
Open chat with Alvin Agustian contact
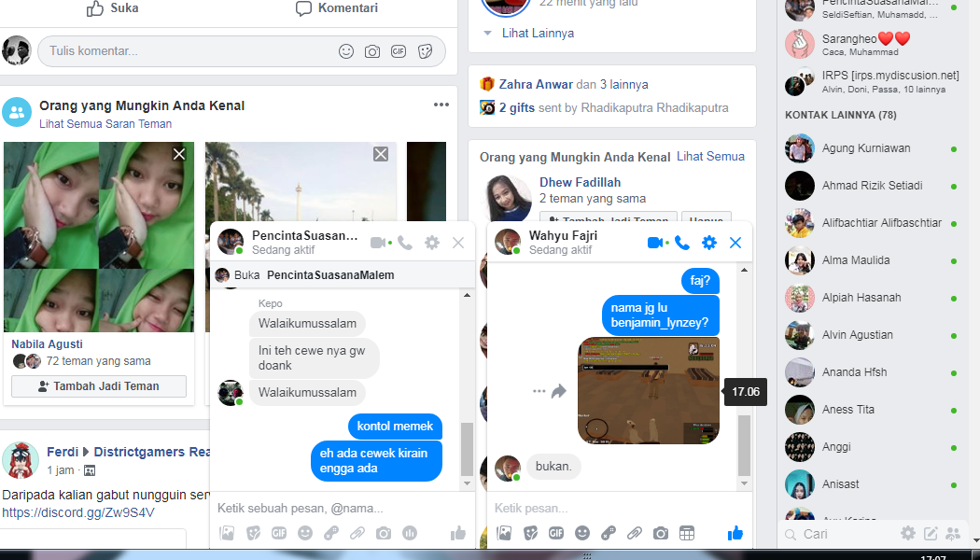click(x=872, y=335)
